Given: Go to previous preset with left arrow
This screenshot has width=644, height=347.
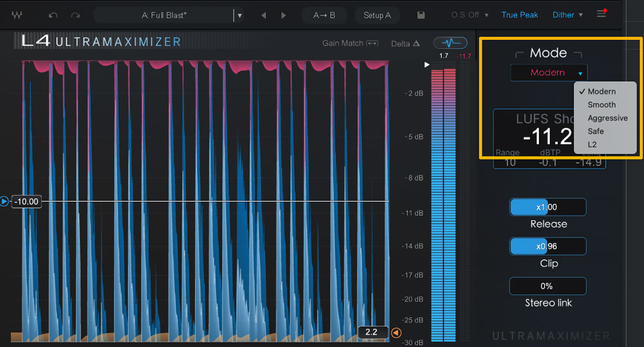Looking at the screenshot, I should click(x=263, y=15).
